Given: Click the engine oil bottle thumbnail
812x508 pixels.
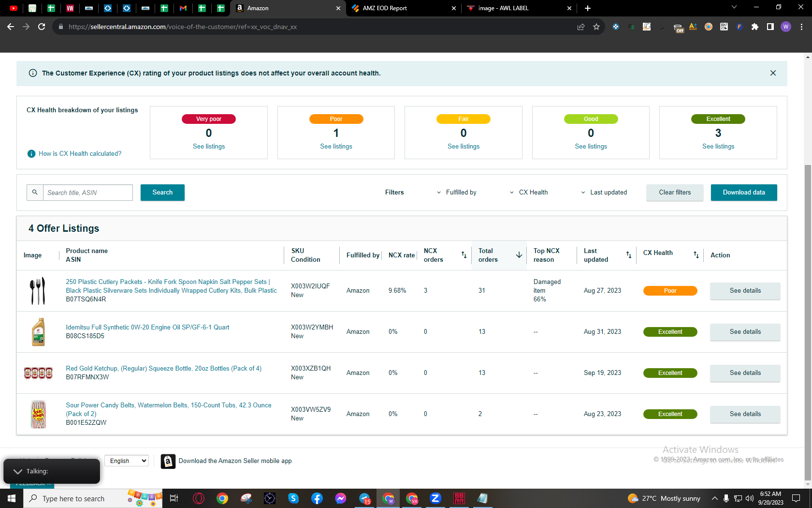Looking at the screenshot, I should point(38,332).
